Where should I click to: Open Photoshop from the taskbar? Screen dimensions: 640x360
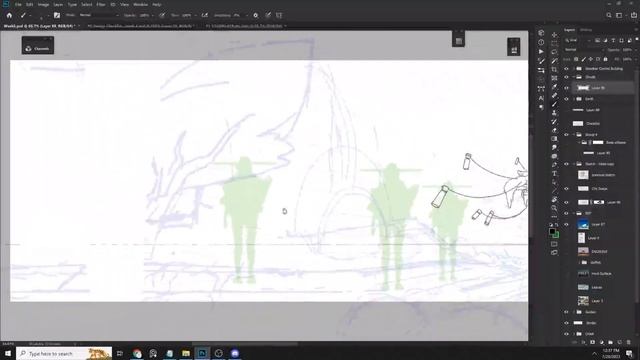tap(202, 353)
